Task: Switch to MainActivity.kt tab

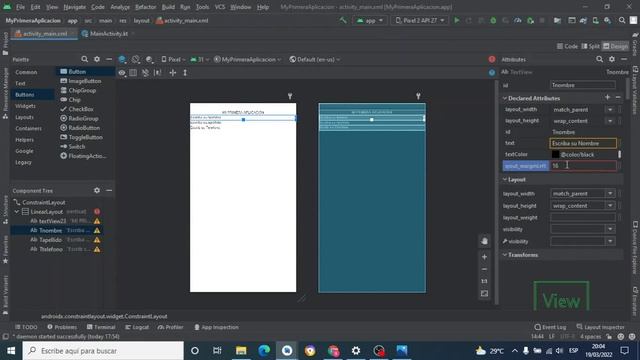Action: (108, 33)
